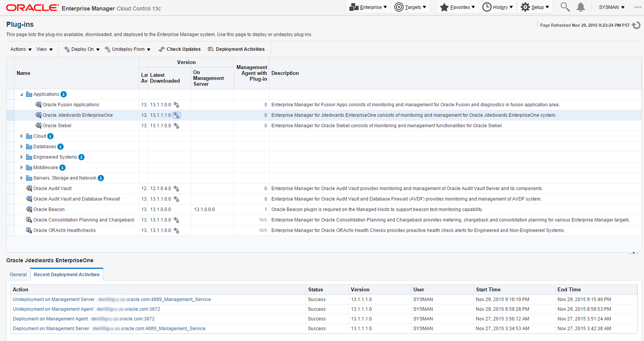Open the Deploy On dropdown

point(82,49)
